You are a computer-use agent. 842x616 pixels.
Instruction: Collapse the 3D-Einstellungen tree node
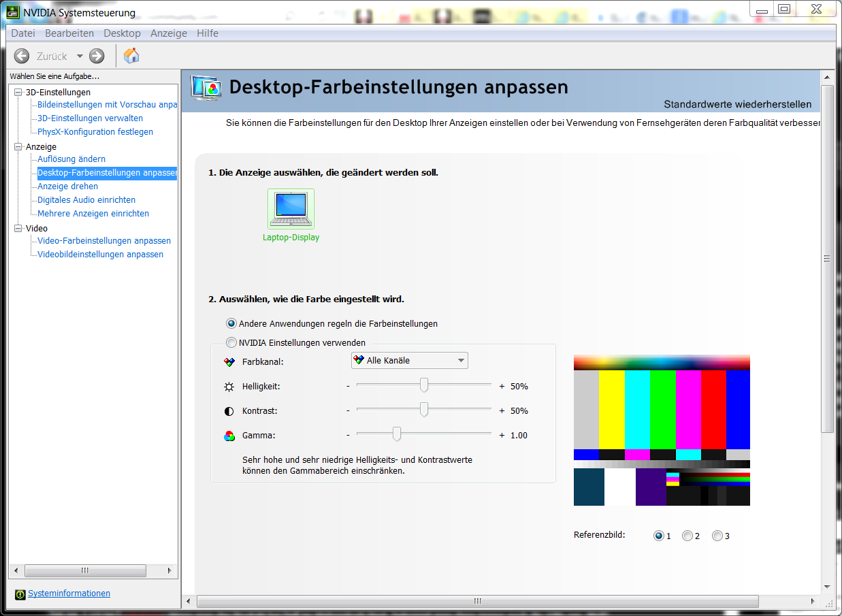18,92
